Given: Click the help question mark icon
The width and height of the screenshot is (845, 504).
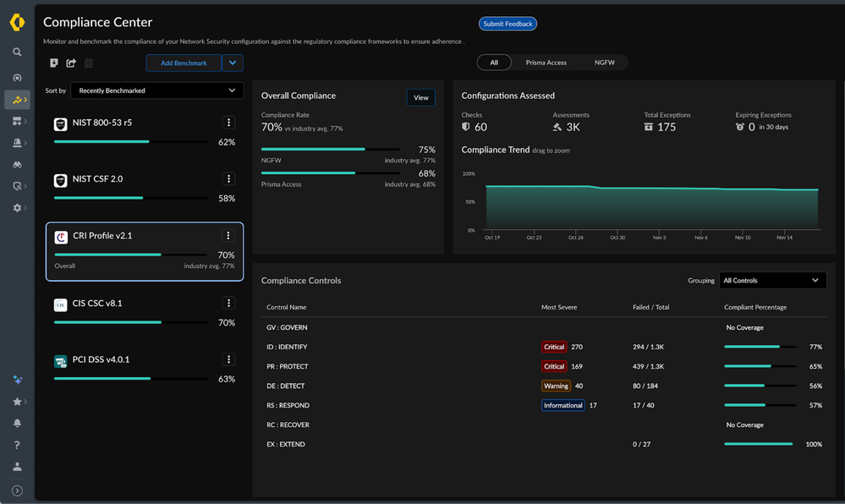Looking at the screenshot, I should [x=17, y=444].
